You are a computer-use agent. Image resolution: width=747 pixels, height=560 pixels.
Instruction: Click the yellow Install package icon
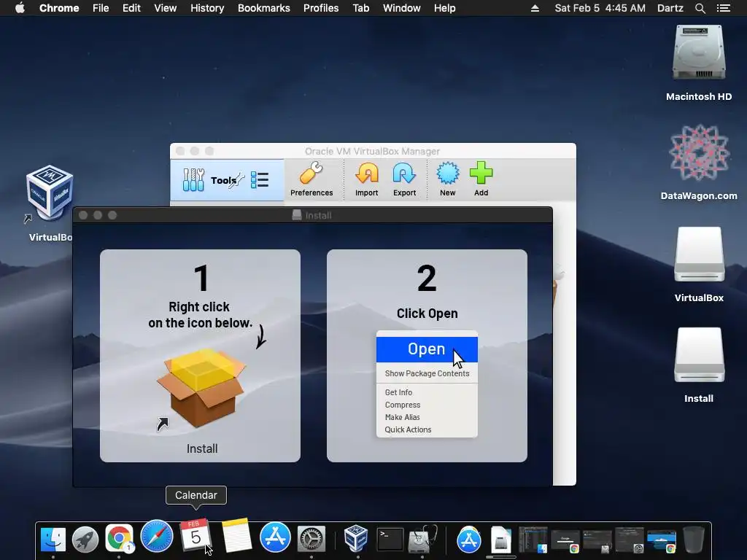tap(201, 388)
